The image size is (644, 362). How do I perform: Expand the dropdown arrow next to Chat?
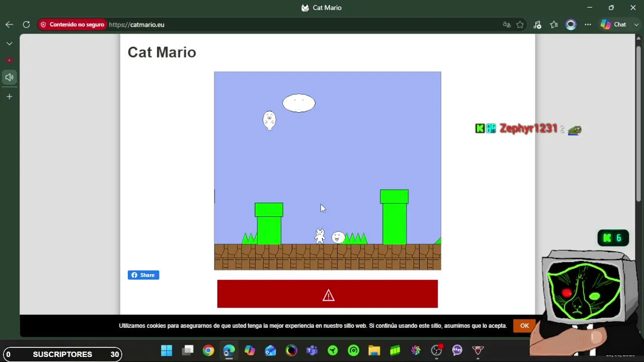(x=636, y=25)
